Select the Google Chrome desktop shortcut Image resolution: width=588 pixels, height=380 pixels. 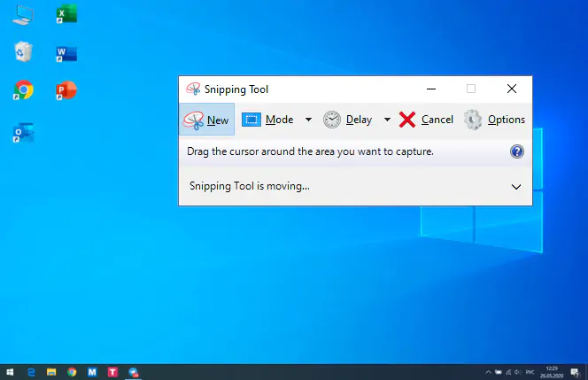[23, 89]
